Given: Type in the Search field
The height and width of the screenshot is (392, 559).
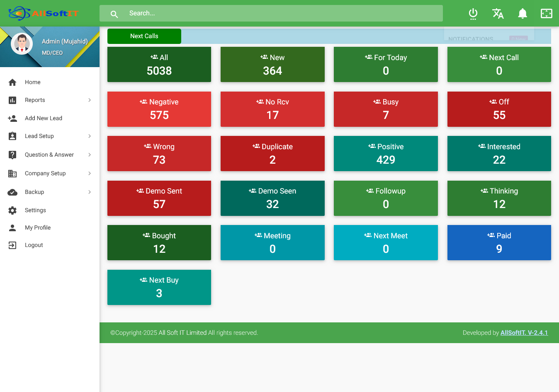Looking at the screenshot, I should [x=282, y=13].
